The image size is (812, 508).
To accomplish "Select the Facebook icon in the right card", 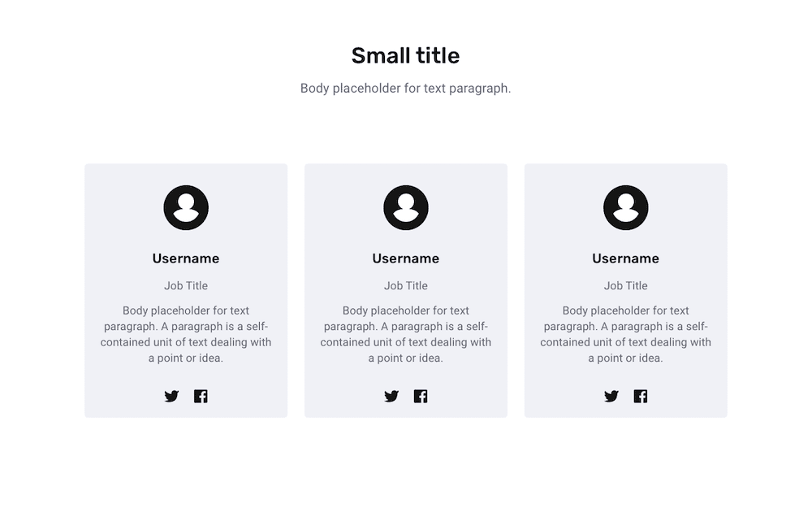I will [641, 397].
